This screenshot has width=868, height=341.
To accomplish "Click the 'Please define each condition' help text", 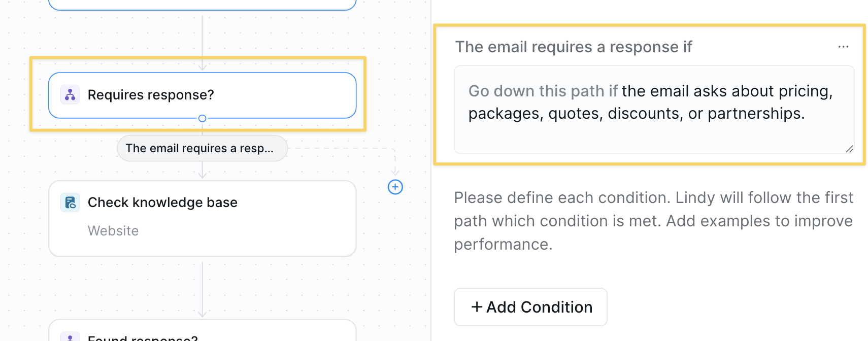I will pyautogui.click(x=653, y=221).
